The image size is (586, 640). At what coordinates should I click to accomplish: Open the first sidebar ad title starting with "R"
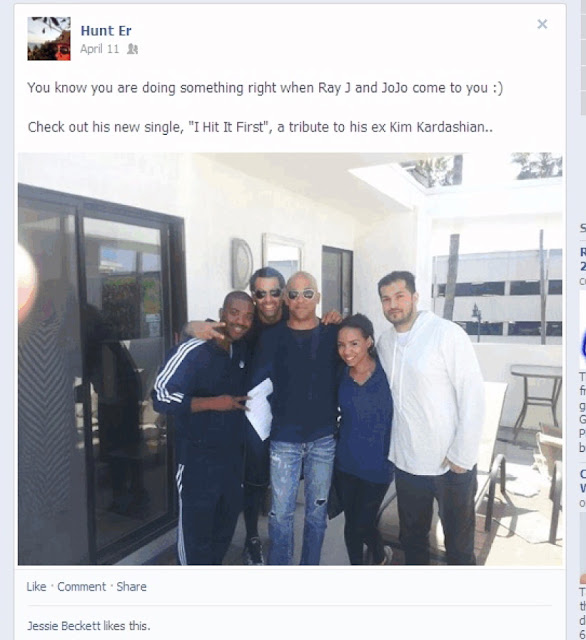583,259
